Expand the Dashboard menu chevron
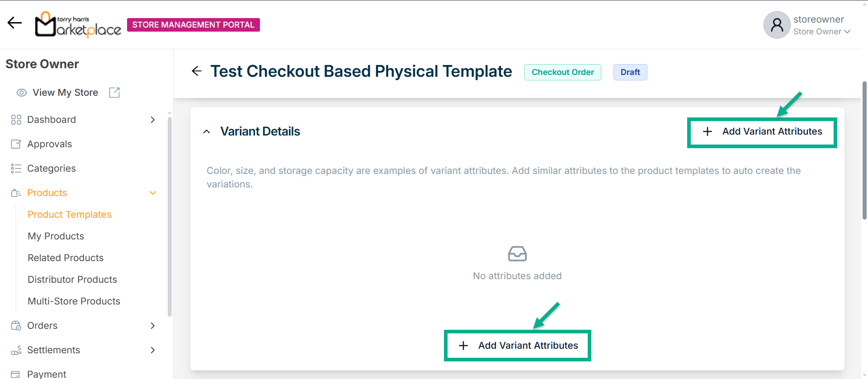The image size is (868, 379). 153,120
